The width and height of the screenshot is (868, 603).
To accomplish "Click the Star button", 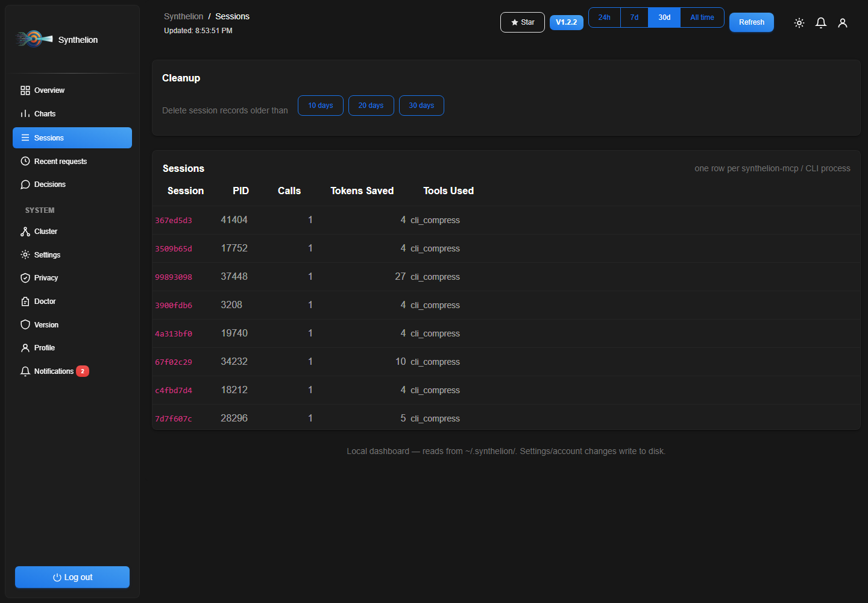I will (523, 22).
